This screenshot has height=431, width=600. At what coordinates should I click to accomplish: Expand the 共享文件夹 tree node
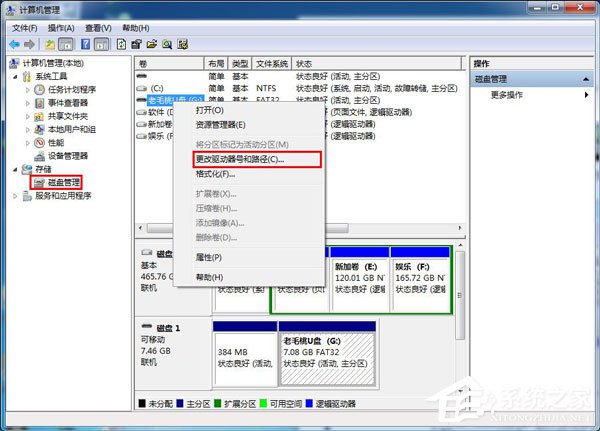(28, 116)
